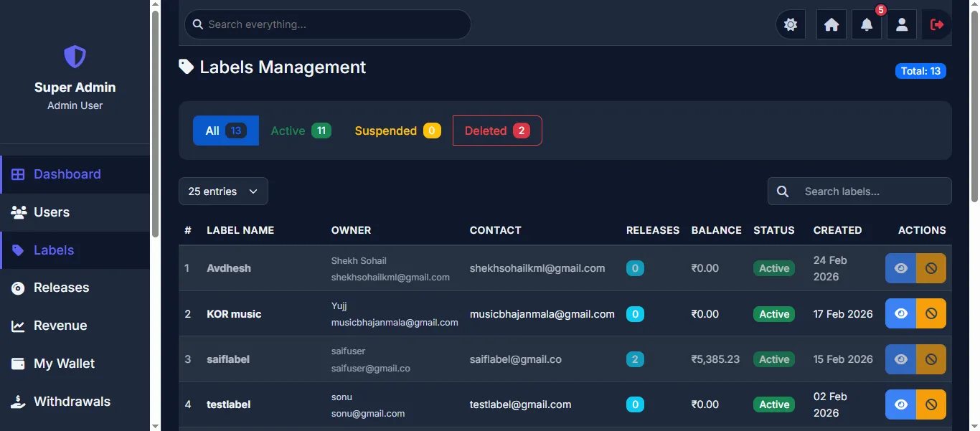
Task: Open My Wallet sidebar item
Action: (75, 364)
